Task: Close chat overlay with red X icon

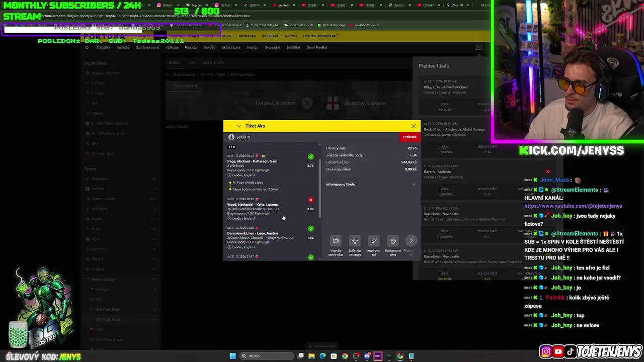Action: click(547, 172)
